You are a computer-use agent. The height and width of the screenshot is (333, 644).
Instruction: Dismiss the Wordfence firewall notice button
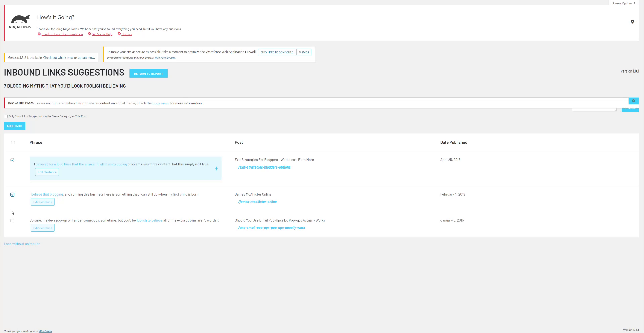coord(304,52)
